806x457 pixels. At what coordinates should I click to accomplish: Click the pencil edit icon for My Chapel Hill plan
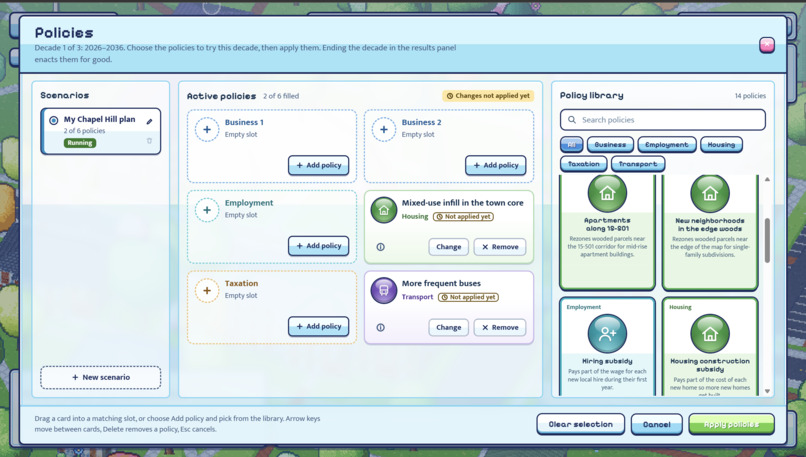click(150, 122)
